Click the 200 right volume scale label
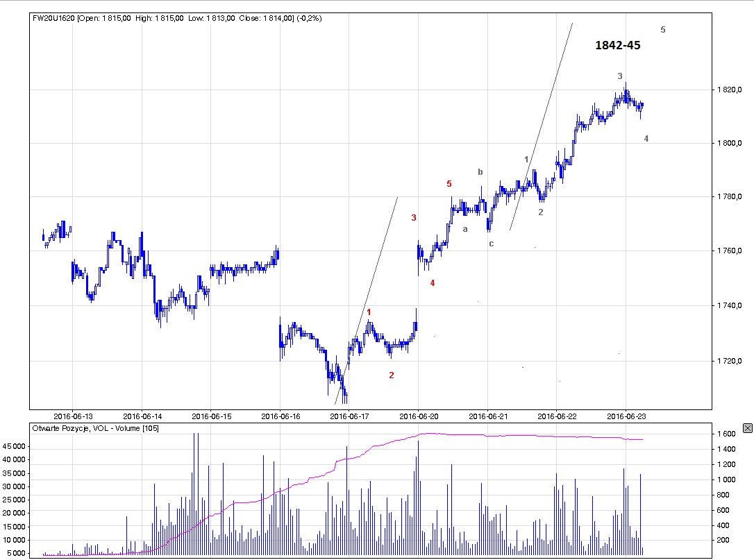754x560 pixels. click(723, 540)
